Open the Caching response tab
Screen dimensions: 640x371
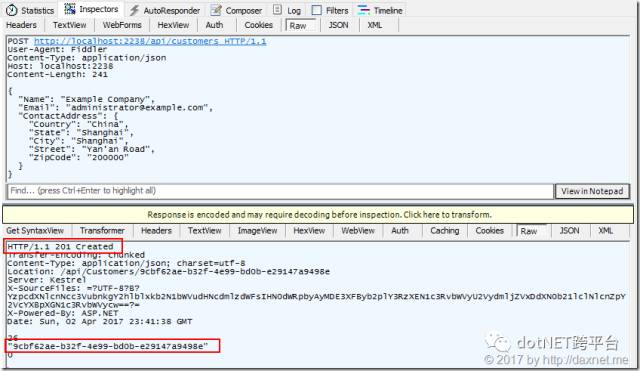(444, 231)
